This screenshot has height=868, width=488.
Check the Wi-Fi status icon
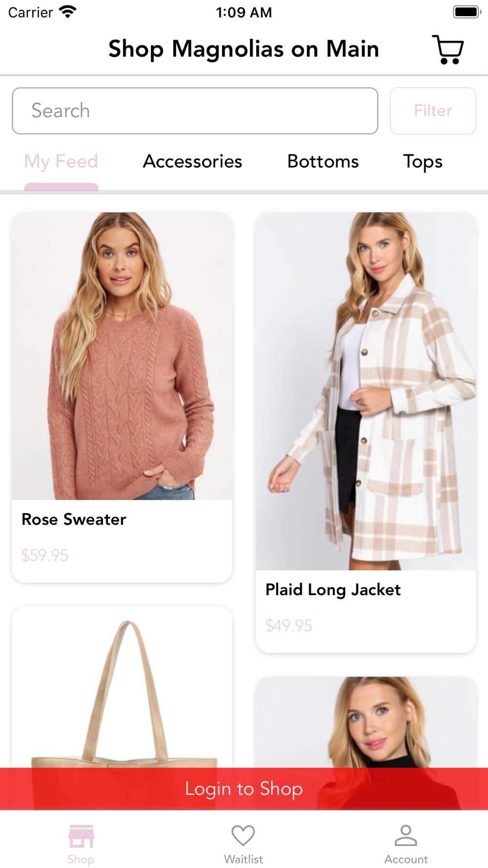[x=67, y=12]
